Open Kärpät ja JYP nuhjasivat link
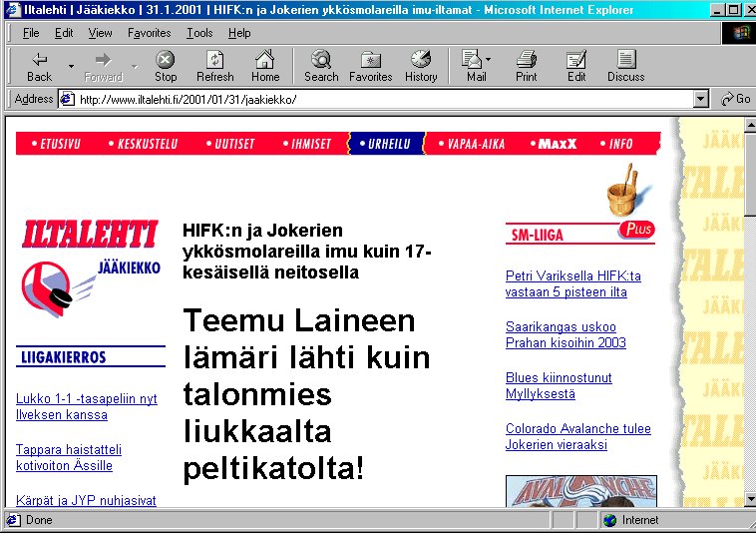This screenshot has height=533, width=756. pyautogui.click(x=86, y=500)
